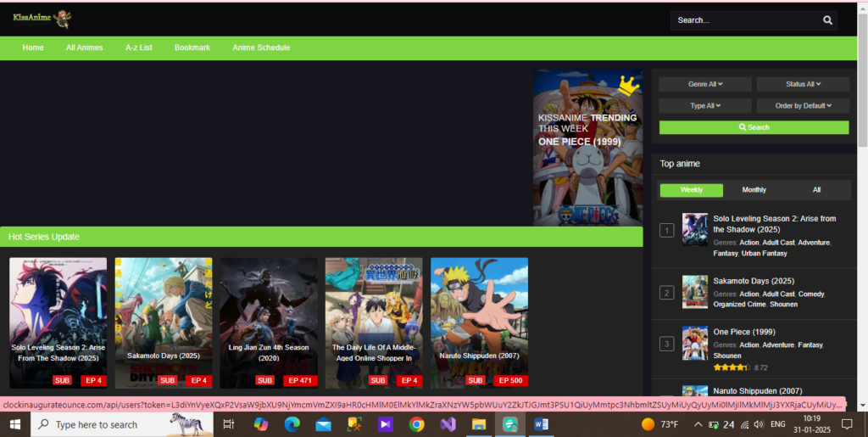The image size is (868, 437).
Task: Click the rank 3 number badge
Action: tap(666, 344)
